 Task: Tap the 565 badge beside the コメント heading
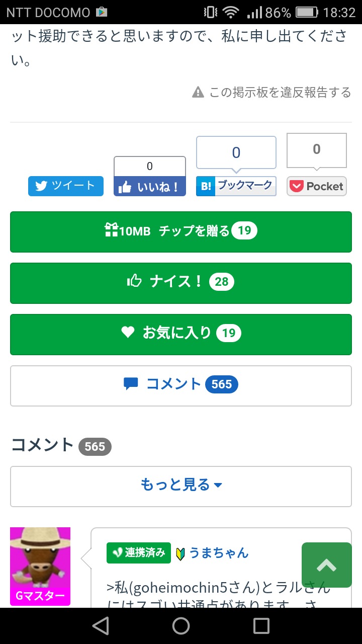95,446
